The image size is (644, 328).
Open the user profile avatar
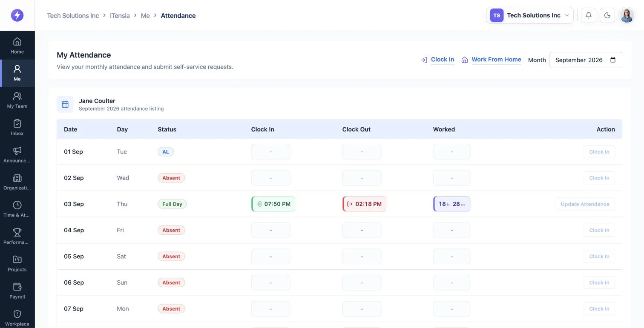click(x=627, y=15)
